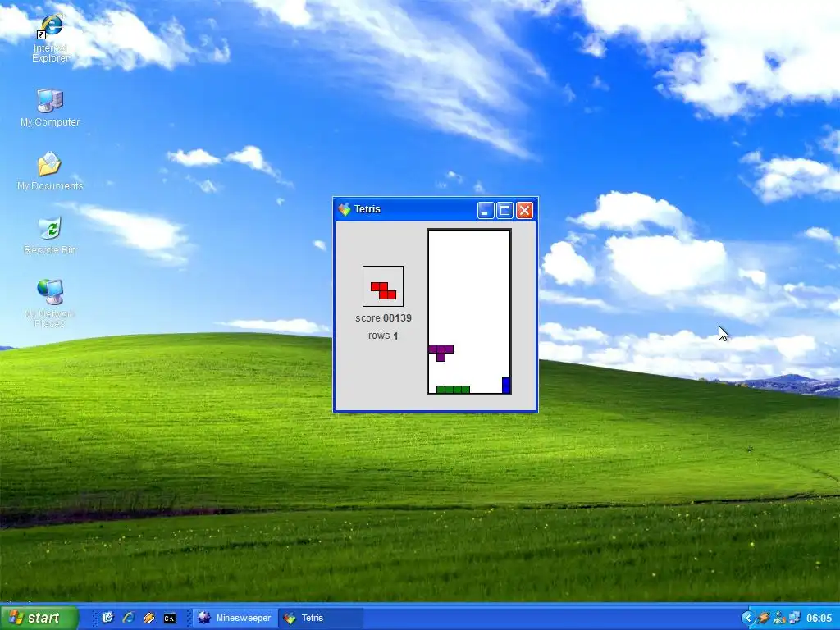
Task: Click the Tetris window title bar icon
Action: pyautogui.click(x=344, y=209)
